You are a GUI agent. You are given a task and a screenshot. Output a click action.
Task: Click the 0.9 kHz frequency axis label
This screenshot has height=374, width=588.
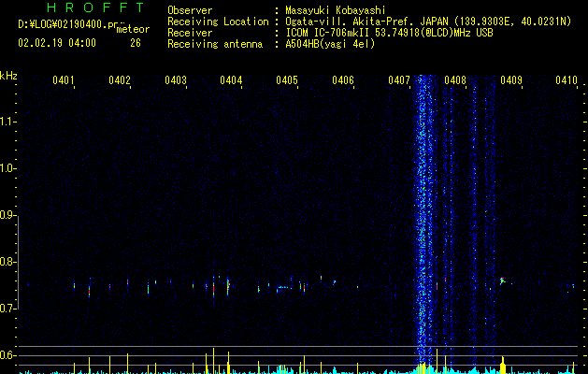tap(7, 215)
